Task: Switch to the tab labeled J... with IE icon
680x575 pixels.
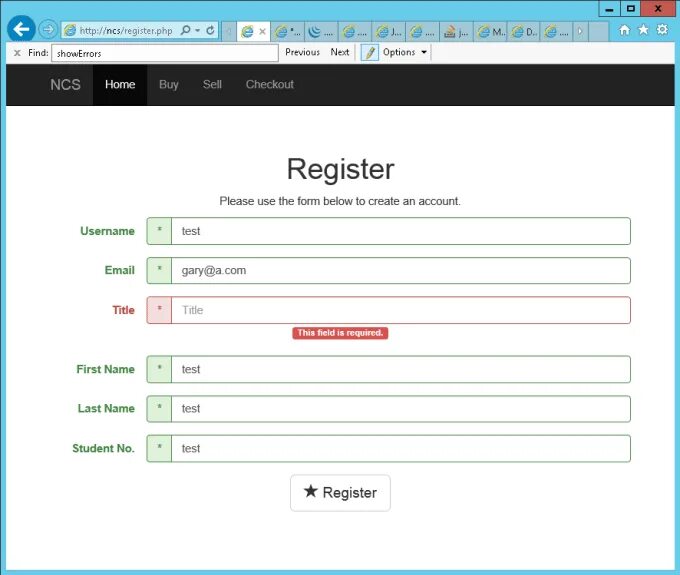Action: 389,31
